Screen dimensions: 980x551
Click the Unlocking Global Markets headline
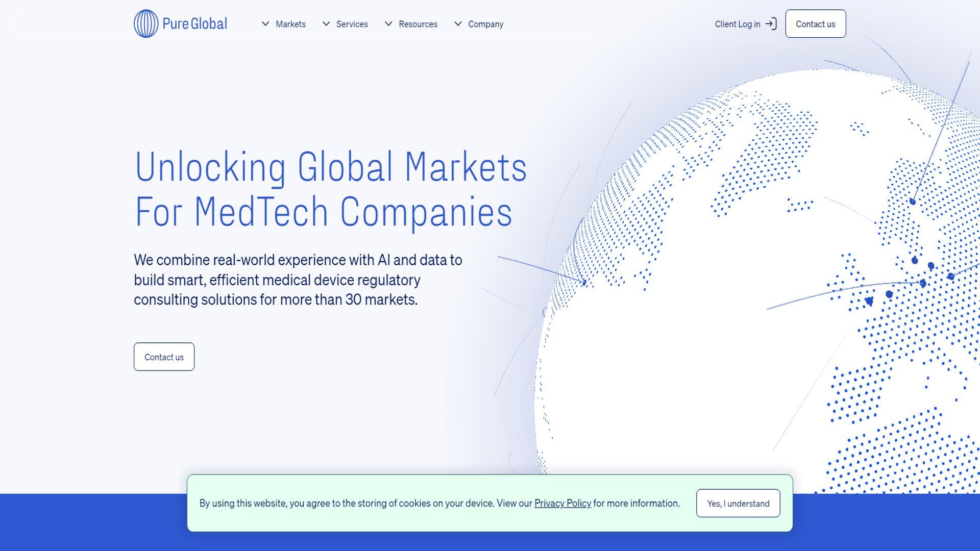pos(330,189)
